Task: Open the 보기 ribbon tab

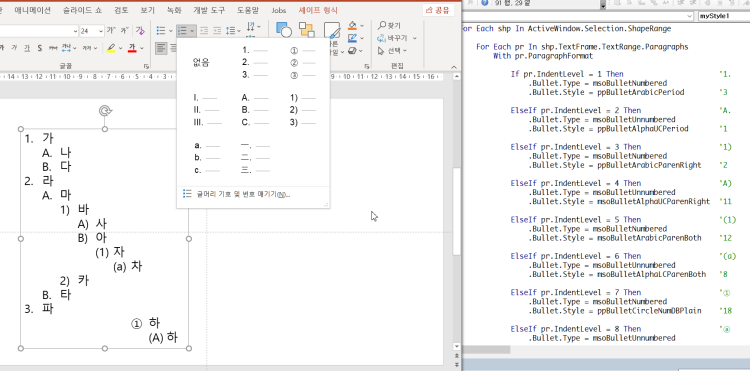Action: coord(147,10)
